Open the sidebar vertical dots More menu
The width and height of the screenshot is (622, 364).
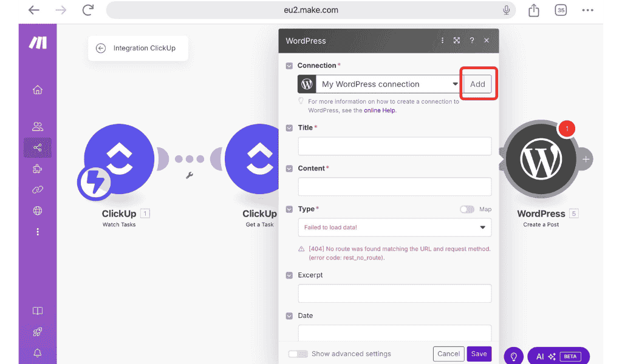pos(37,232)
